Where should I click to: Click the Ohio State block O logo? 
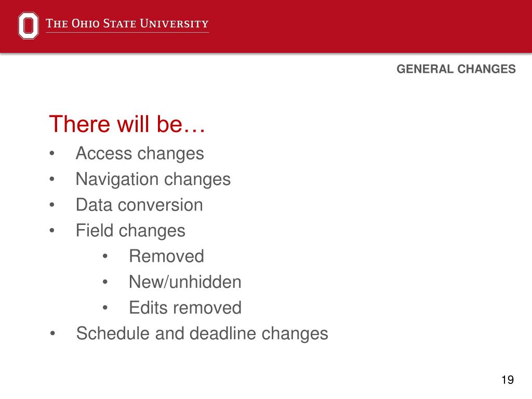pyautogui.click(x=28, y=25)
